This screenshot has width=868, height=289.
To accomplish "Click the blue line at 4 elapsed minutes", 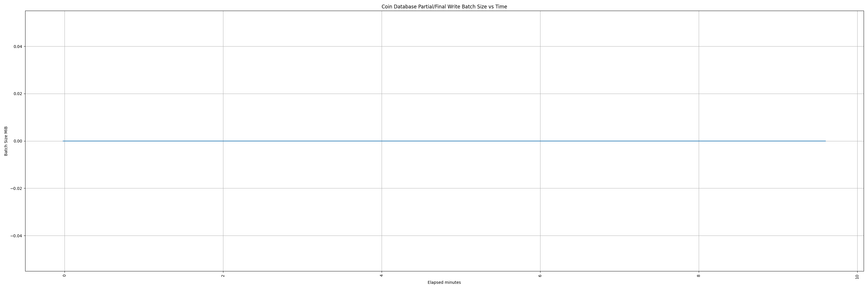I will [381, 141].
